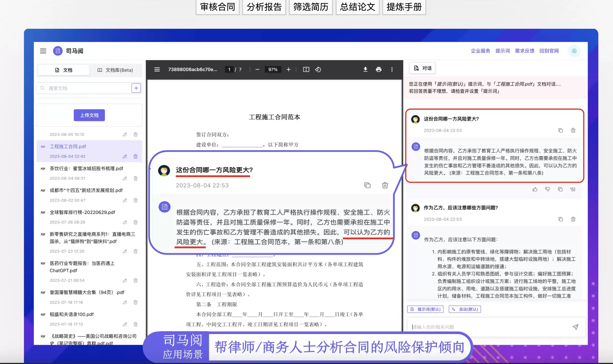Open 全球智库排行榜-20220629.pdf
This screenshot has height=364, width=613.
[82, 212]
